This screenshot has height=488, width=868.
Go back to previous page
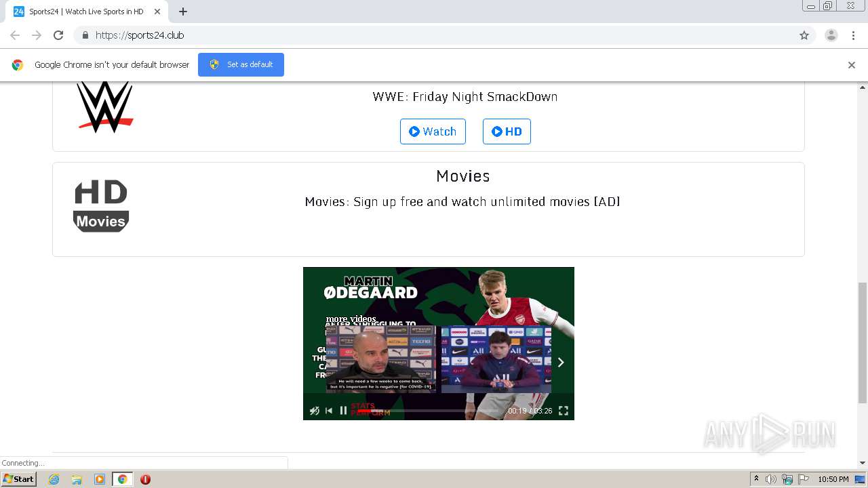click(15, 35)
